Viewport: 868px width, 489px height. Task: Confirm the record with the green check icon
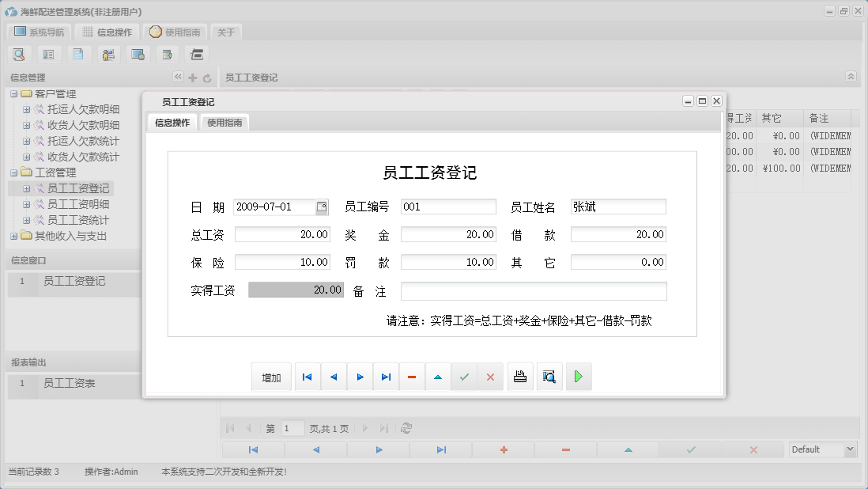tap(464, 377)
